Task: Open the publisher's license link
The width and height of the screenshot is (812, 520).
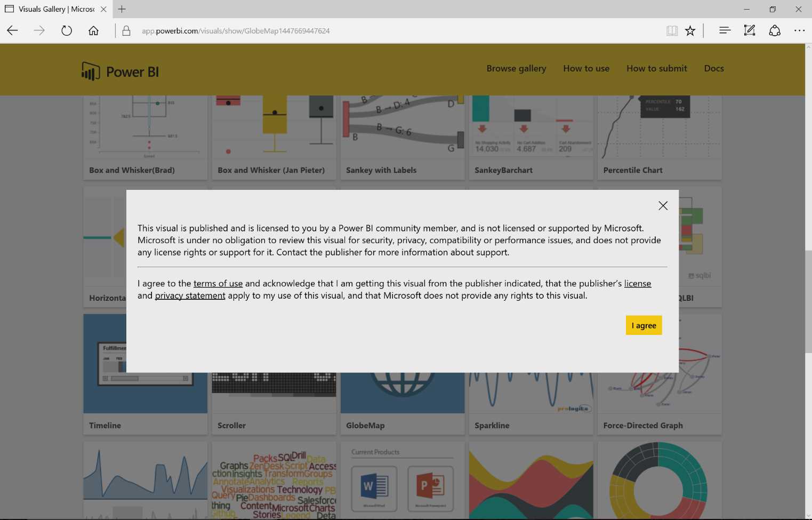Action: click(x=638, y=283)
